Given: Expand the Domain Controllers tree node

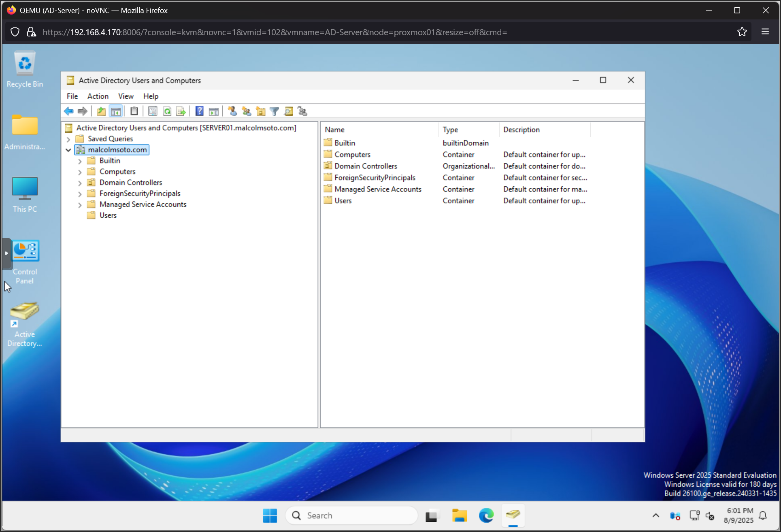Looking at the screenshot, I should coord(80,183).
